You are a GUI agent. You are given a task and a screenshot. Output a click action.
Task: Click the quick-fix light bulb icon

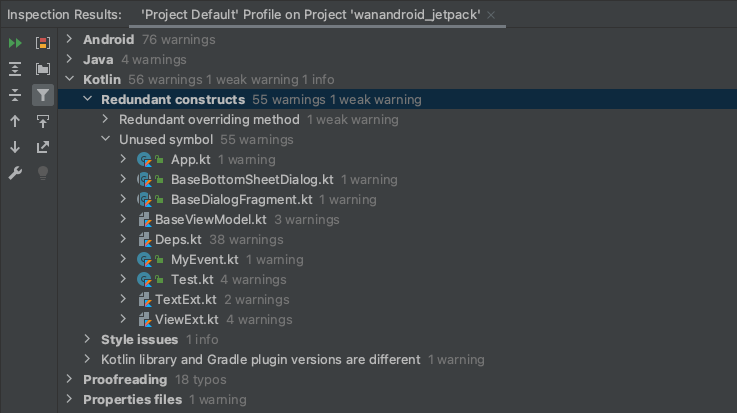point(43,173)
